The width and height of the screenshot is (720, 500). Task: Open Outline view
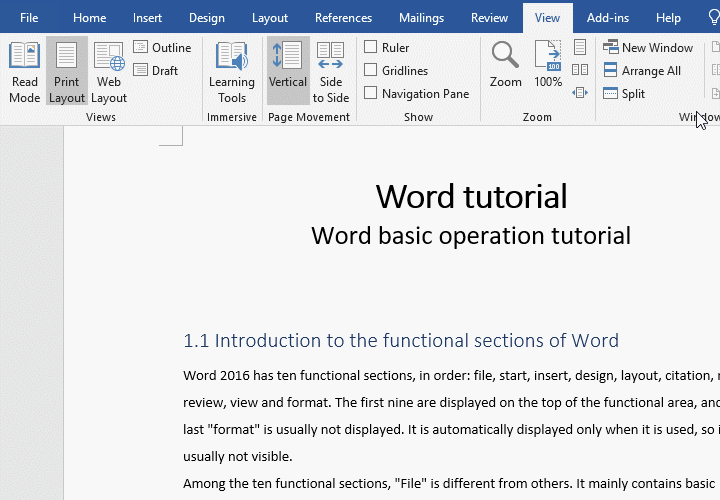click(162, 47)
